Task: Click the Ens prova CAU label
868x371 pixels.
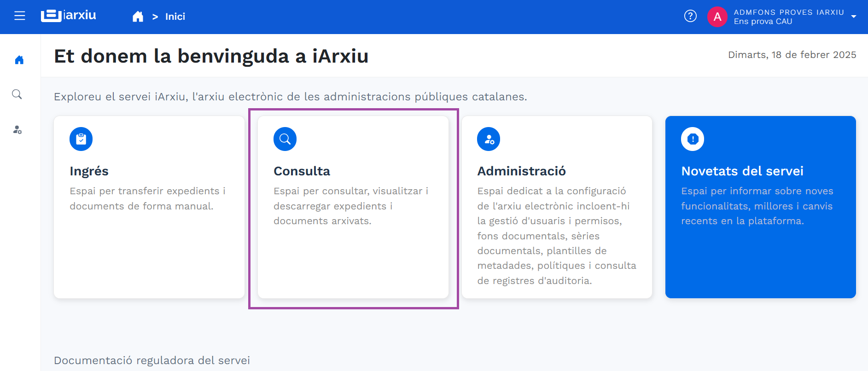Action: [763, 22]
